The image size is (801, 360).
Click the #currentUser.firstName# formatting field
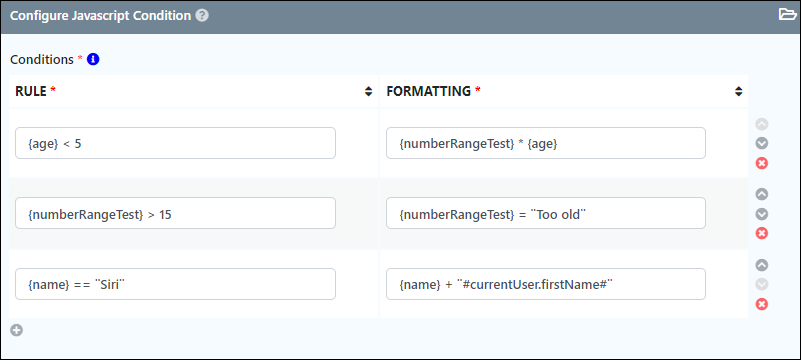[546, 284]
